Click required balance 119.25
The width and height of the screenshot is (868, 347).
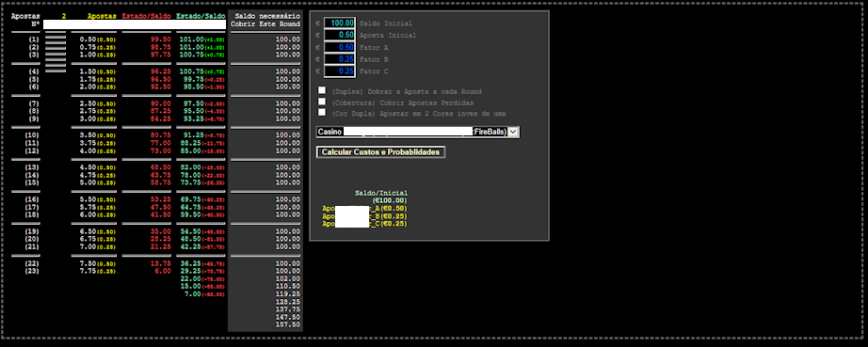(288, 294)
